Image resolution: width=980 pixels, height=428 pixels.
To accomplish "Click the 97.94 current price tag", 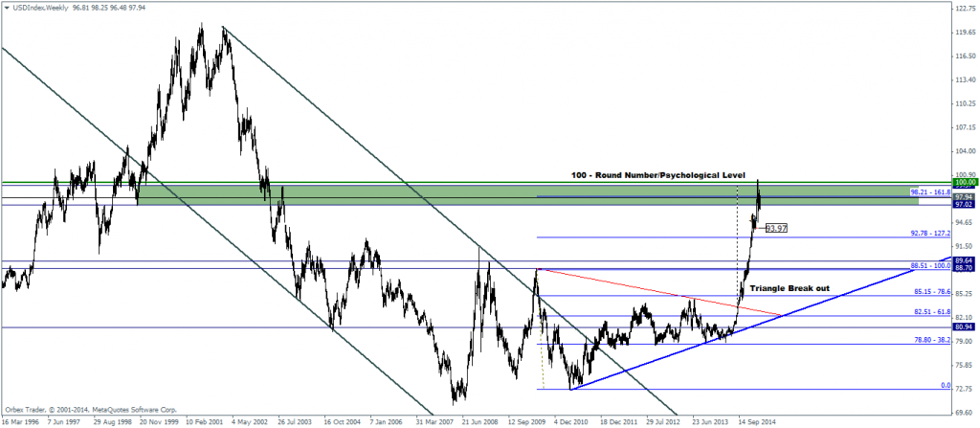I will coord(965,197).
